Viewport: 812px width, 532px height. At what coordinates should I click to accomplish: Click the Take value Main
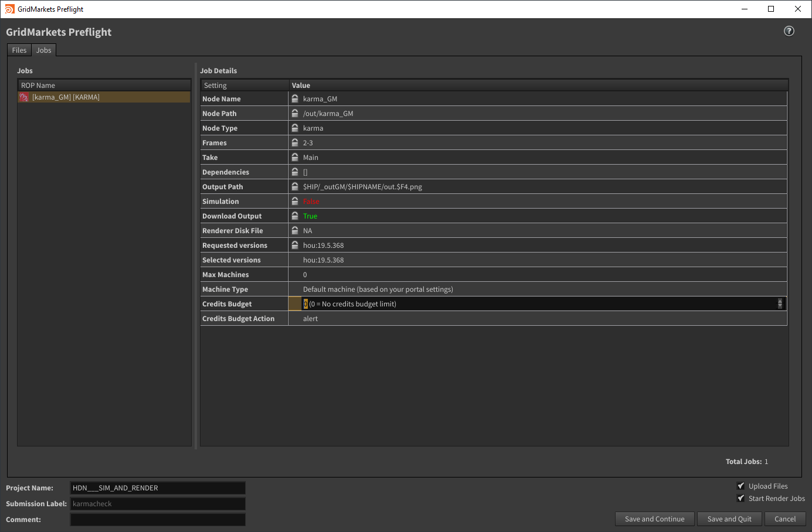coord(310,158)
